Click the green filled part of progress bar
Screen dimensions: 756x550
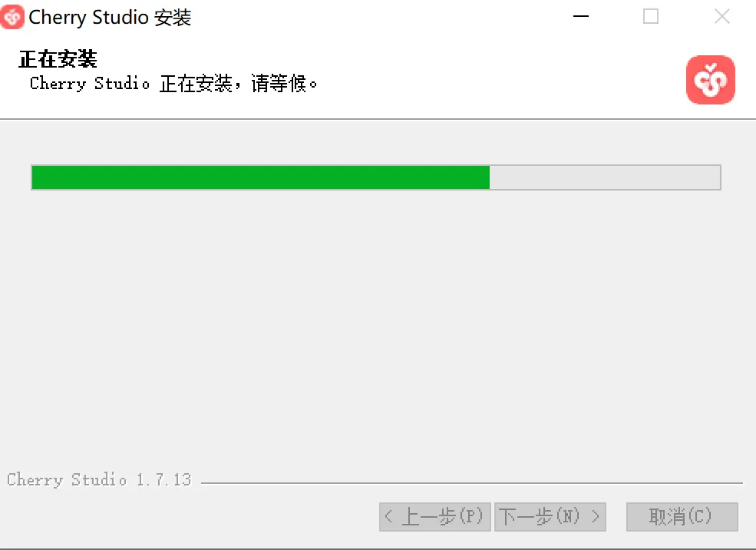click(x=261, y=177)
